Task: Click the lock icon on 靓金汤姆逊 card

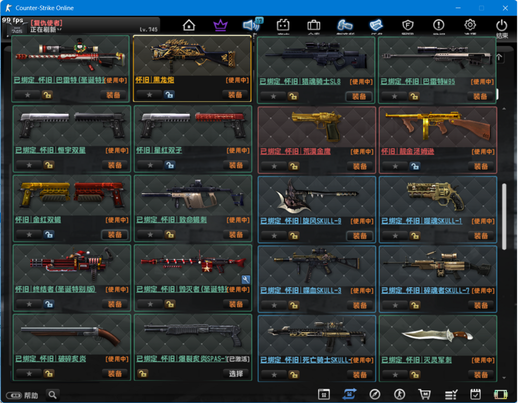Action: pos(415,166)
